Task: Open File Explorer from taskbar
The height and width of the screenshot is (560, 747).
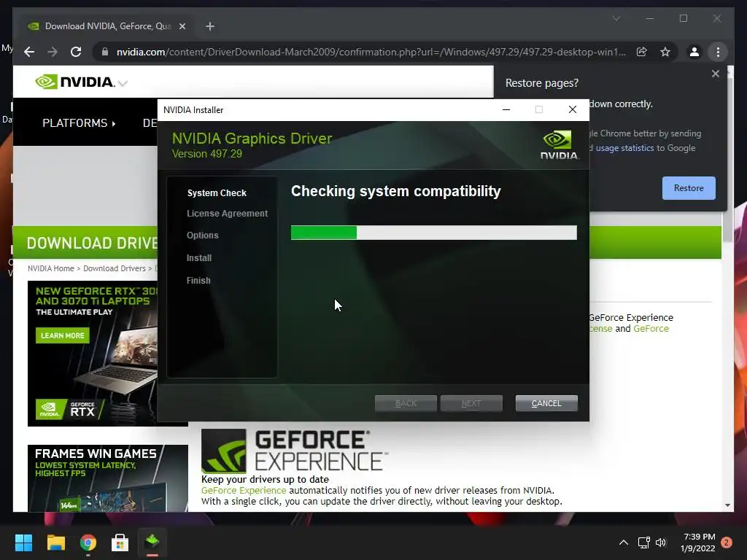Action: pos(55,542)
